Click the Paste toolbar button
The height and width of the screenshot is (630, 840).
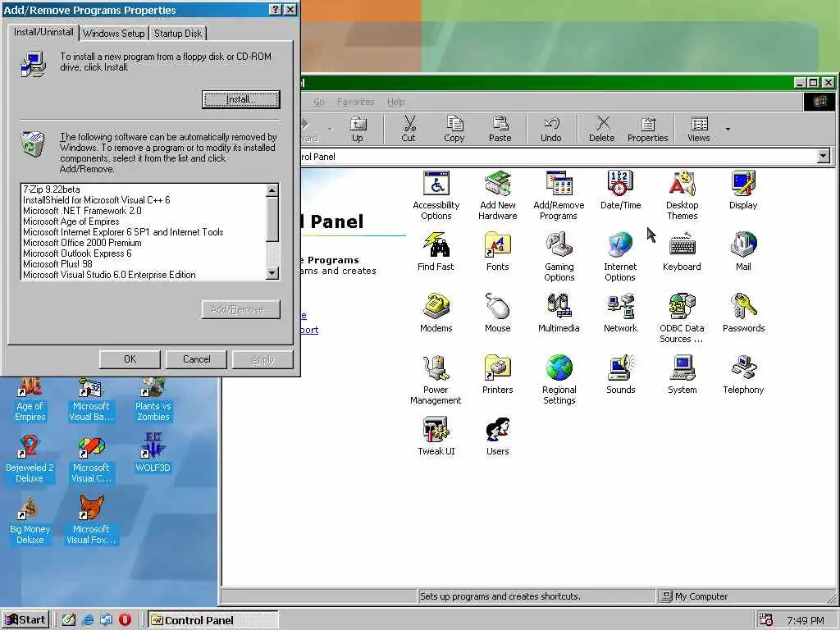pos(500,130)
